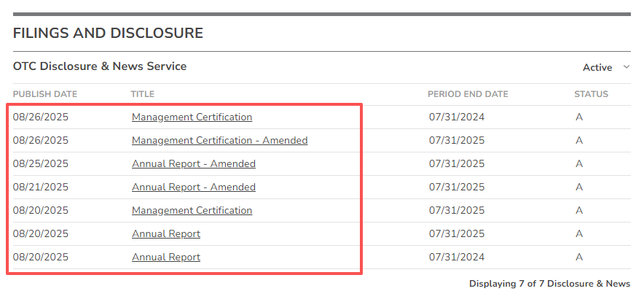The image size is (644, 302).
Task: Open Annual Report - Amended published 08/21/2025
Action: pyautogui.click(x=193, y=187)
